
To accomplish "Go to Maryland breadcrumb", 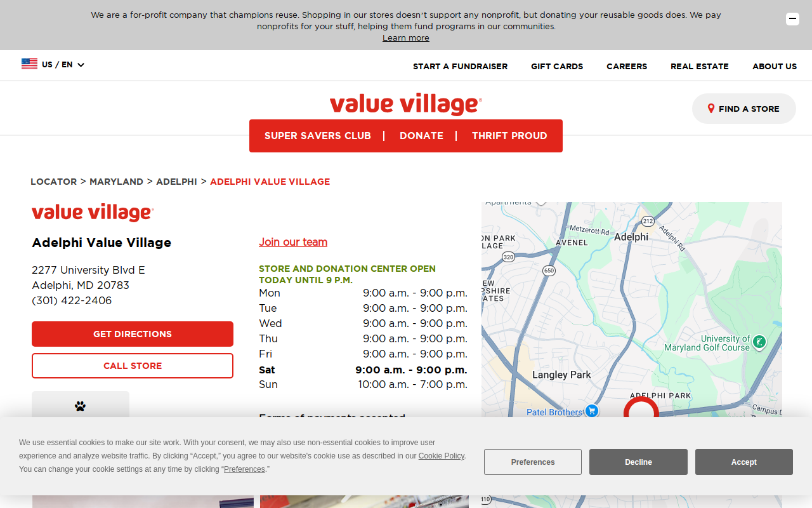I will [x=116, y=182].
